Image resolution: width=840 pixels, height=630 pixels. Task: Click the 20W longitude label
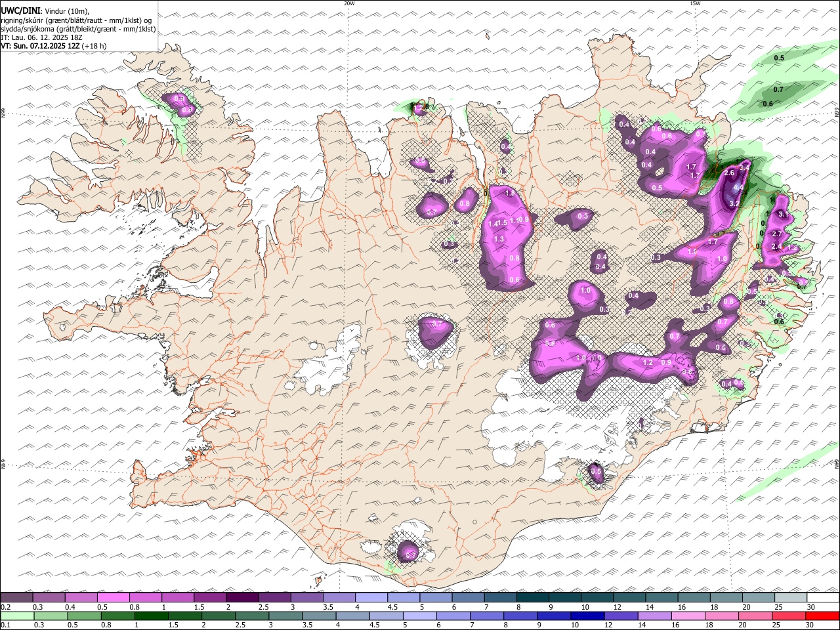(349, 3)
